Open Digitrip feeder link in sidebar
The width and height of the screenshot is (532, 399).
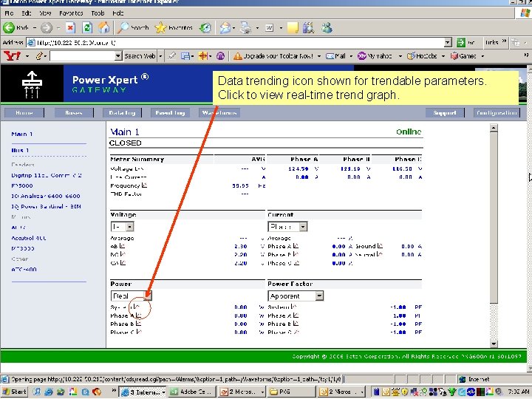pyautogui.click(x=47, y=175)
